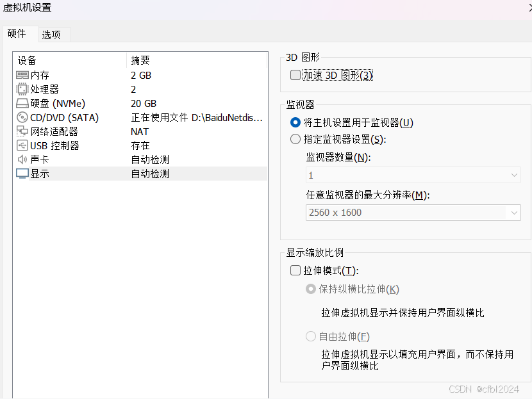Select the 处理器 row label
Viewport: 532px width, 399px height.
coord(45,90)
